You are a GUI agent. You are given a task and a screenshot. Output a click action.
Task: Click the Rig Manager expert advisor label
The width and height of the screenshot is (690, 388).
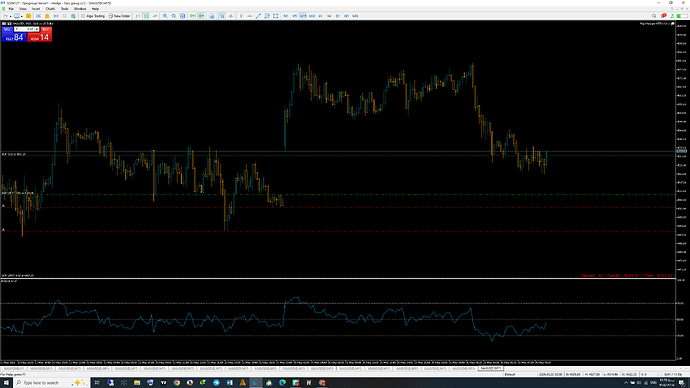click(x=655, y=23)
